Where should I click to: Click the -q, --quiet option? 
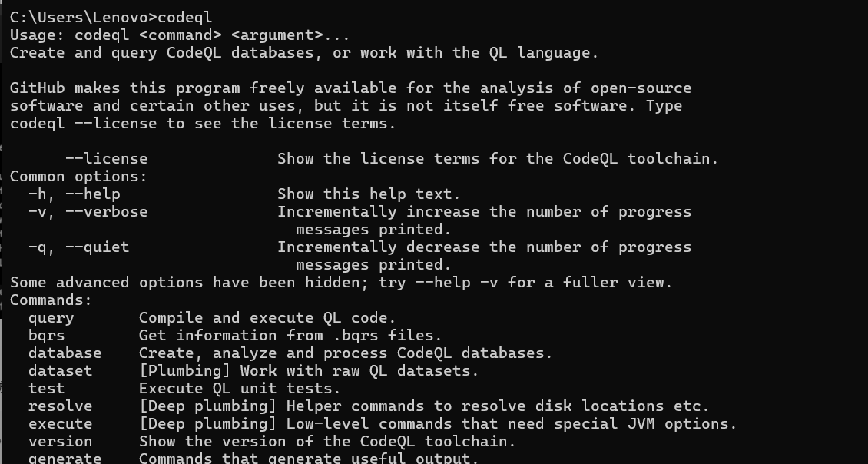pyautogui.click(x=78, y=247)
